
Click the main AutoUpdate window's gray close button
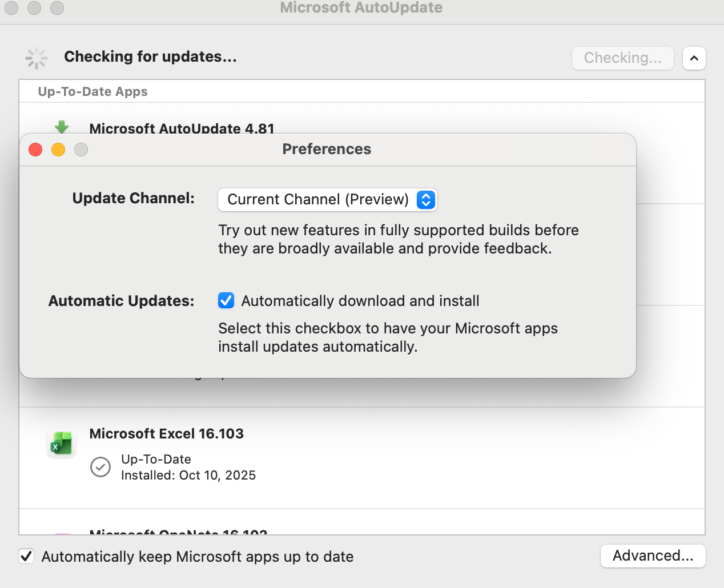coord(11,7)
